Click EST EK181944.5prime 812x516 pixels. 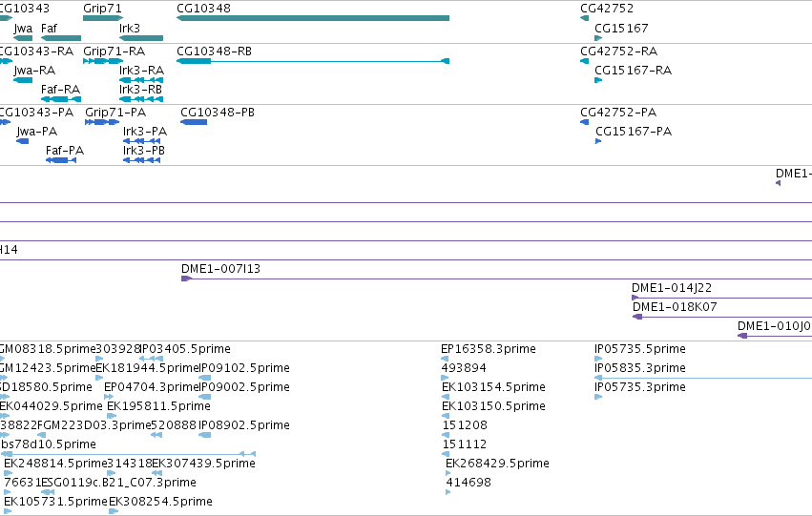coord(148,368)
